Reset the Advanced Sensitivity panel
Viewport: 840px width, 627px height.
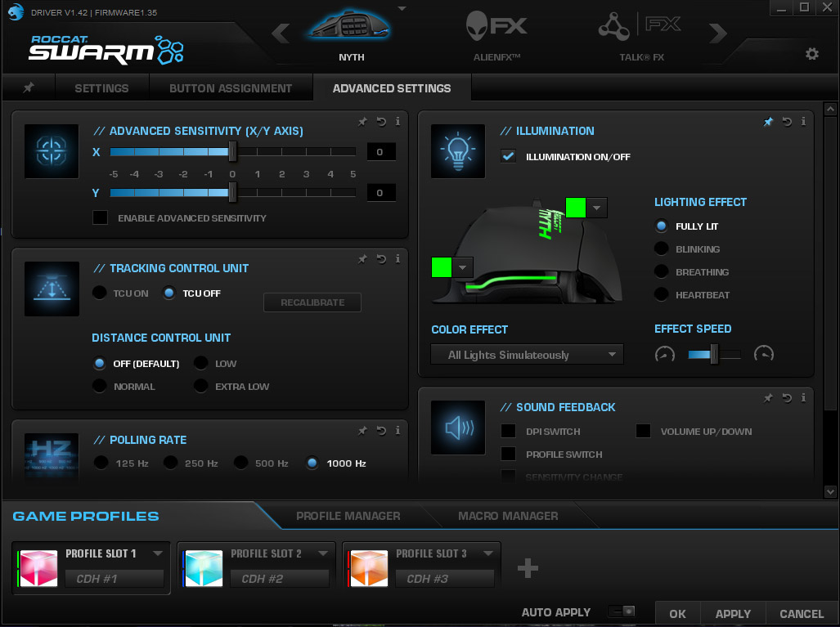click(381, 122)
